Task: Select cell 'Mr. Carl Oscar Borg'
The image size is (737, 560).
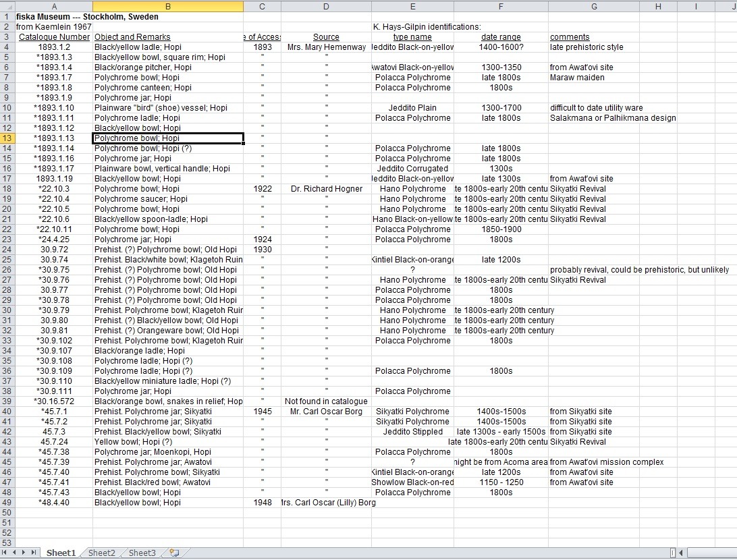Action: click(326, 412)
